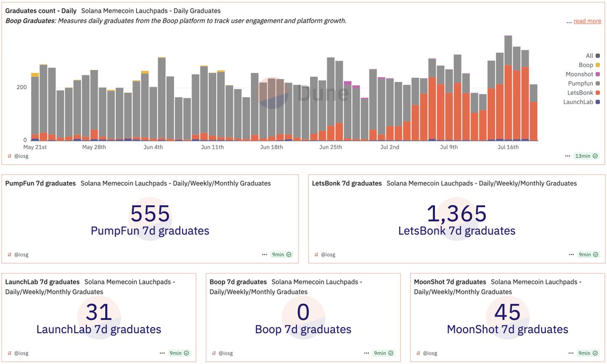Open the LaunchLab 7d graduates panel title
This screenshot has width=607, height=364.
pyautogui.click(x=42, y=282)
